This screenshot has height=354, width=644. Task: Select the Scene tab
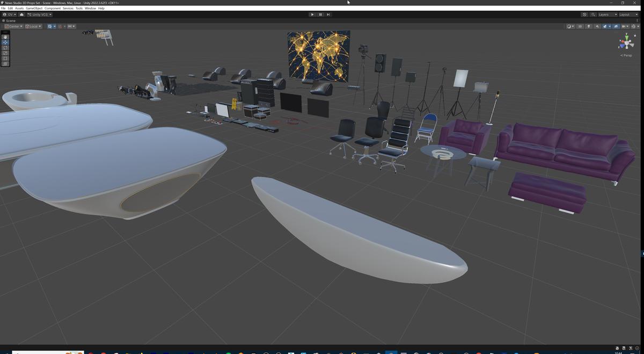(x=9, y=20)
